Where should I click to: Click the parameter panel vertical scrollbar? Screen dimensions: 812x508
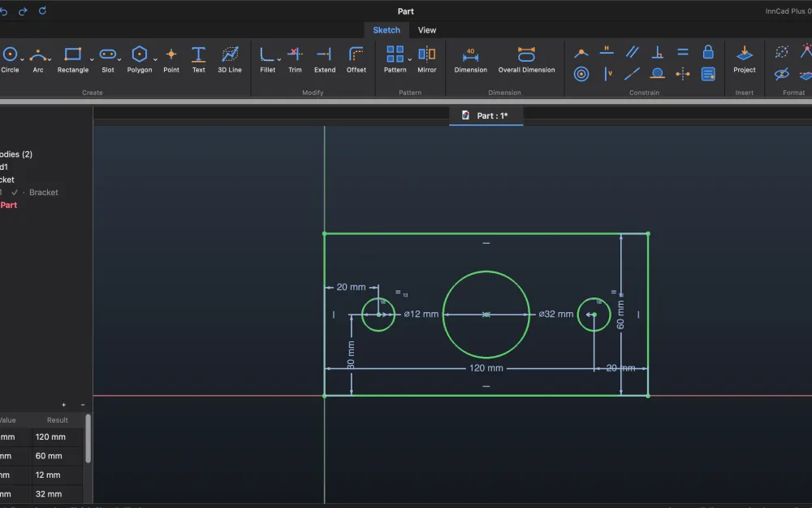tap(88, 439)
